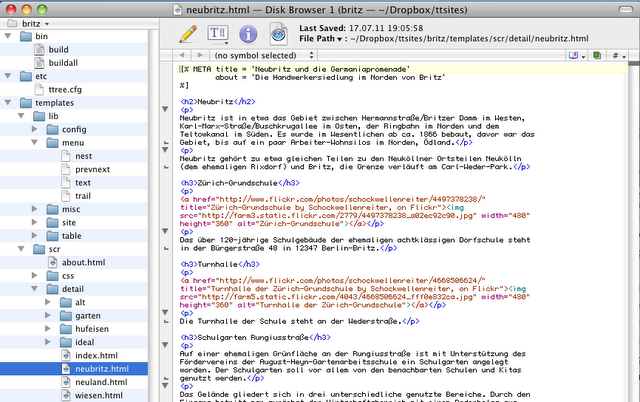The image size is (640, 402).
Task: Expand the ideal folder
Action: [48, 342]
